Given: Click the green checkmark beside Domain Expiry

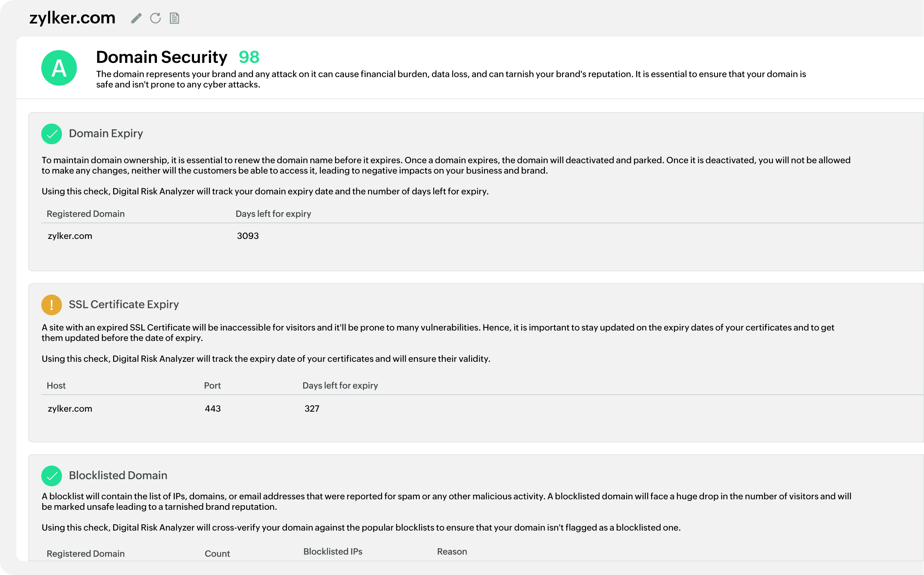Looking at the screenshot, I should point(52,134).
